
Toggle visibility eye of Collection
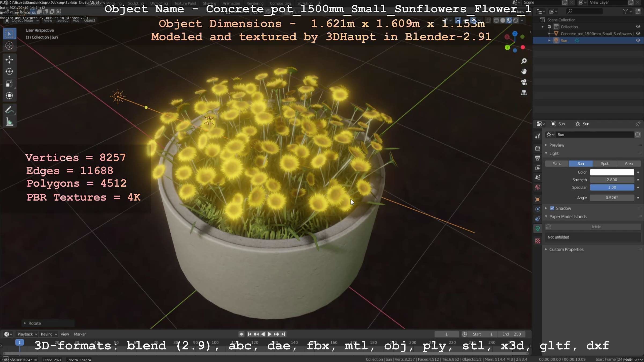click(638, 27)
